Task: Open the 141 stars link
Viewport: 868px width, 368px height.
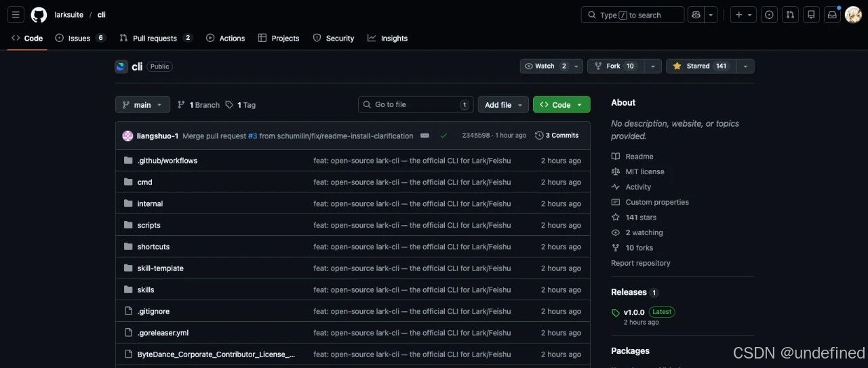Action: pyautogui.click(x=634, y=218)
